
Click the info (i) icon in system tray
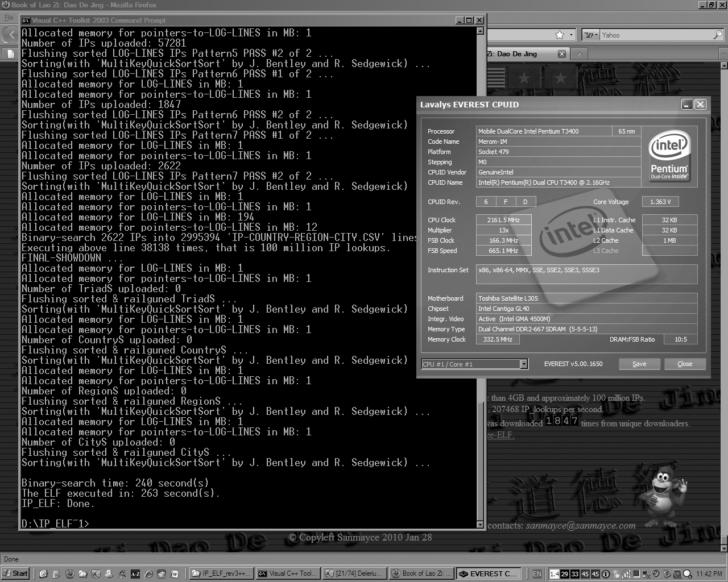point(606,574)
